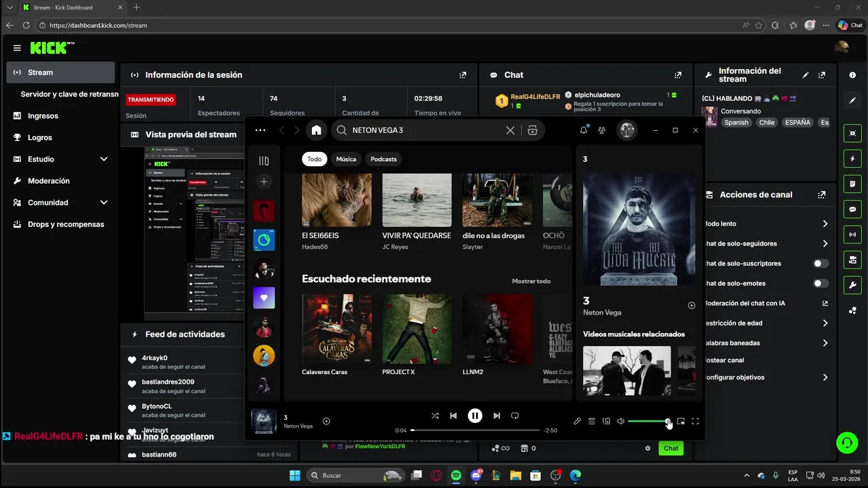Mute Spotify volume speaker icon
The image size is (868, 488).
click(x=620, y=422)
